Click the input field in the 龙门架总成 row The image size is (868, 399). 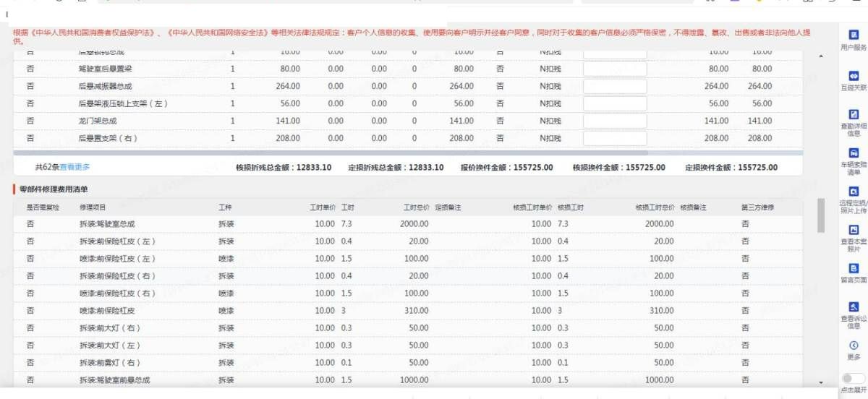615,121
